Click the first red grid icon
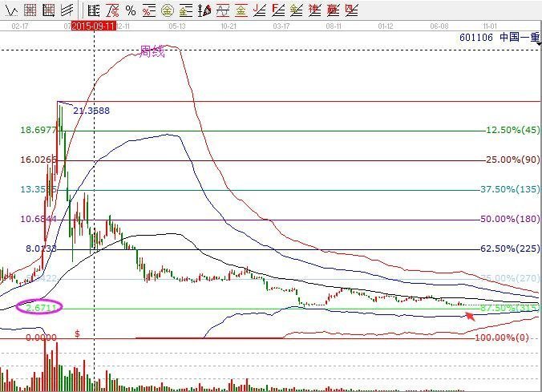Viewport: 542px width, 392px height. pyautogui.click(x=30, y=10)
